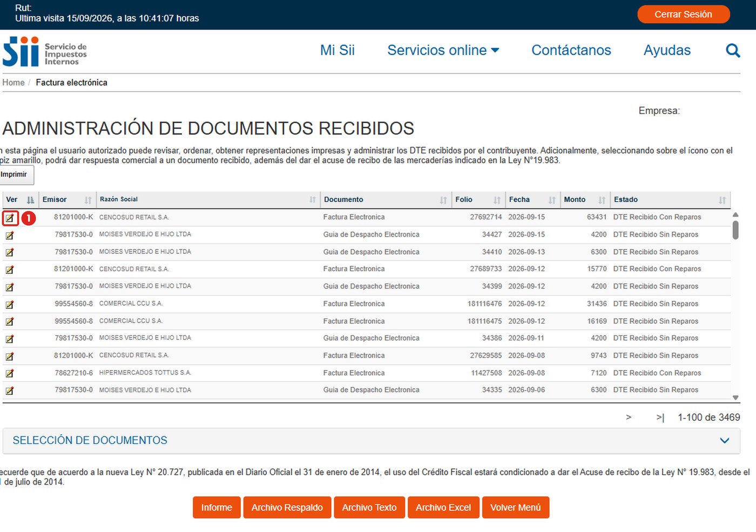The image size is (756, 532).
Task: Click the Volver Menú button
Action: point(516,508)
